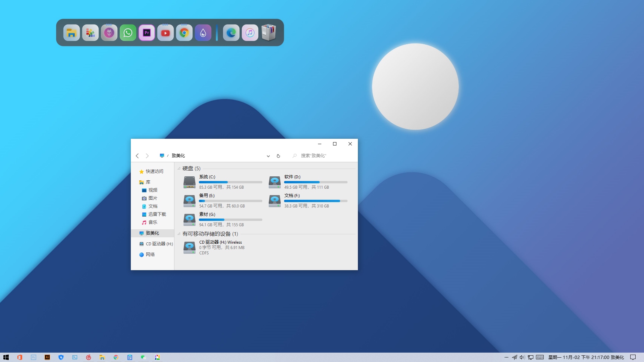Open the volume control in system tray
644x362 pixels.
pyautogui.click(x=522, y=357)
